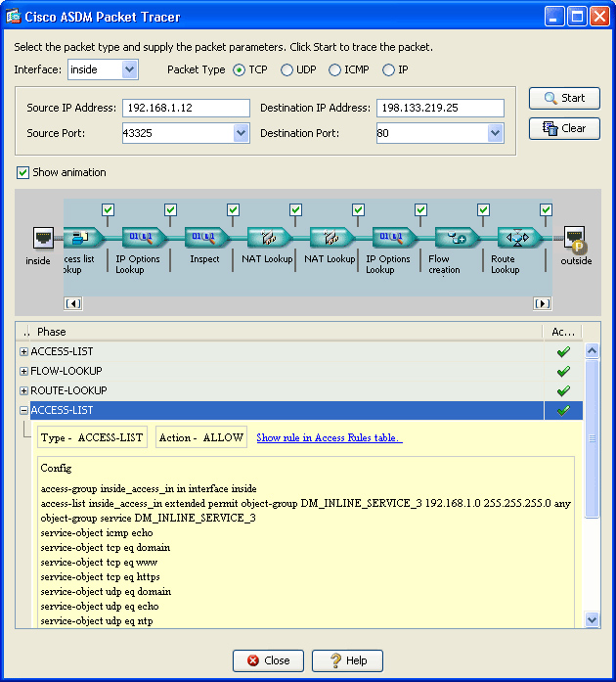Select the second NAT Lookup phase icon

(331, 238)
